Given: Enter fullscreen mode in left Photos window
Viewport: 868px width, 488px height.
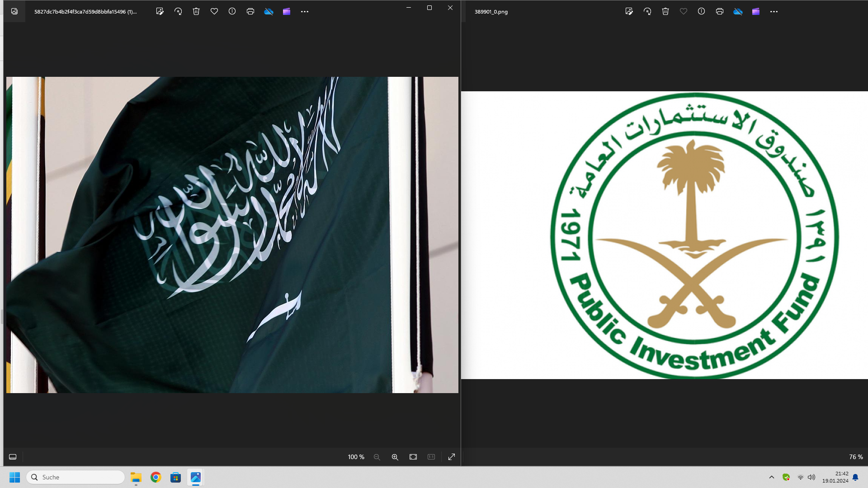Looking at the screenshot, I should tap(452, 457).
